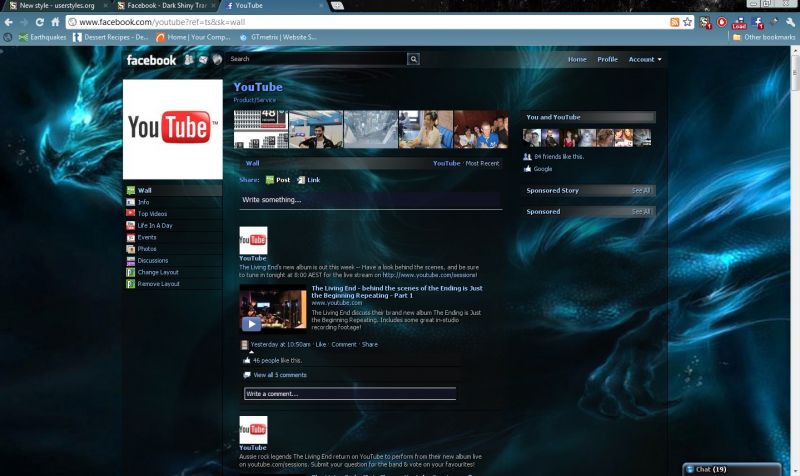Image resolution: width=800 pixels, height=476 pixels.
Task: Open the Home | Your Comp... bookmark
Action: pyautogui.click(x=193, y=37)
